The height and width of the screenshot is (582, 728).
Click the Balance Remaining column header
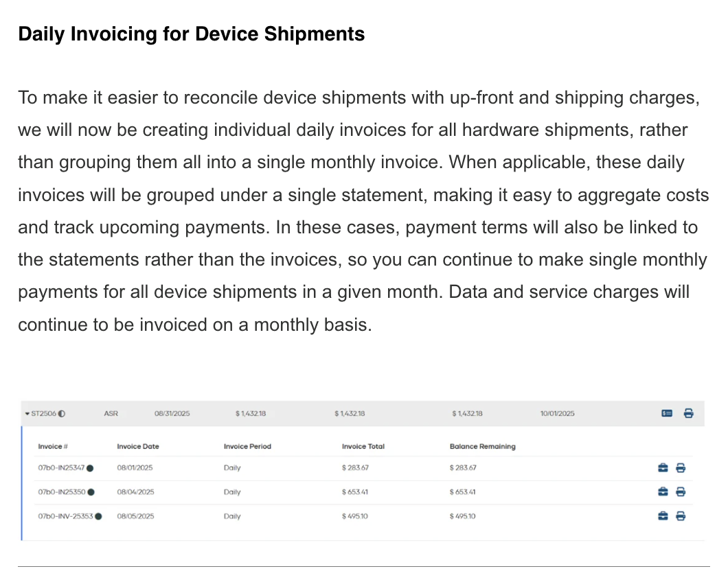[482, 446]
